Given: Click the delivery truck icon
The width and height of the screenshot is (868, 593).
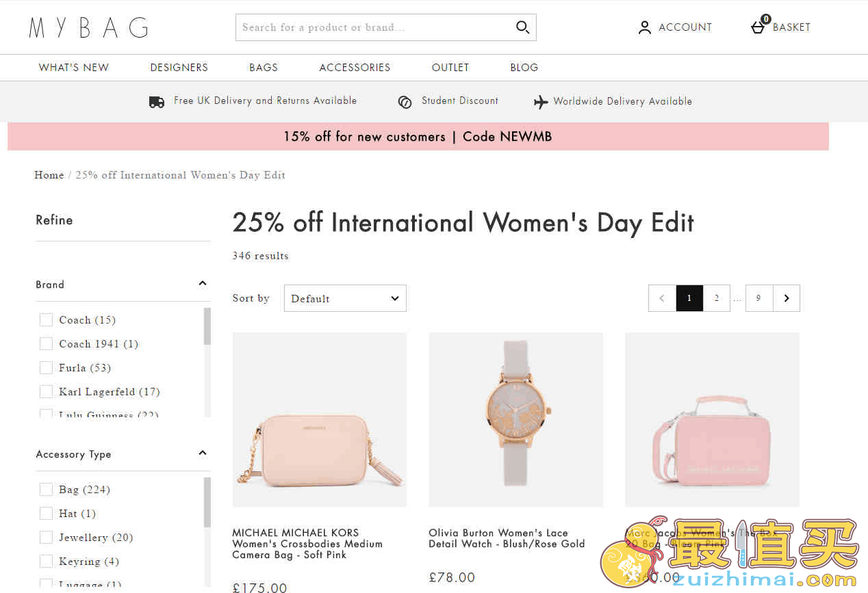Looking at the screenshot, I should 157,101.
